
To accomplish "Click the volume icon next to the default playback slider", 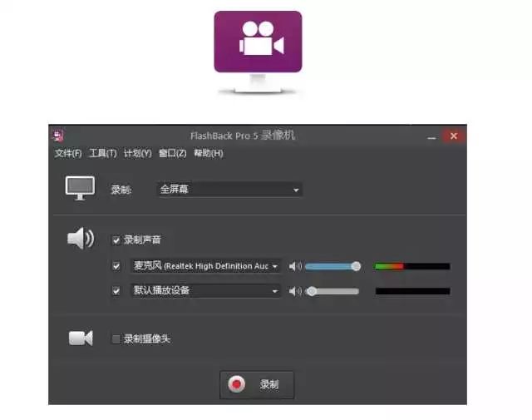I will 295,291.
